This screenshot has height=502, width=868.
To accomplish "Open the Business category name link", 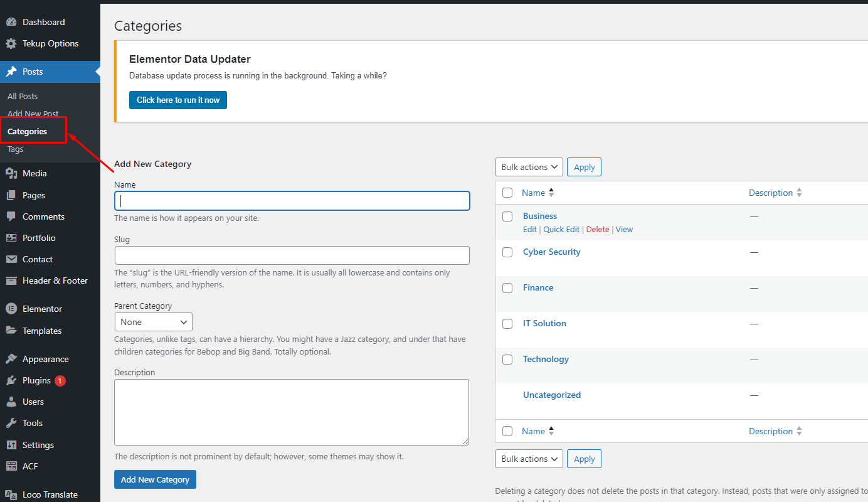I will pyautogui.click(x=540, y=216).
